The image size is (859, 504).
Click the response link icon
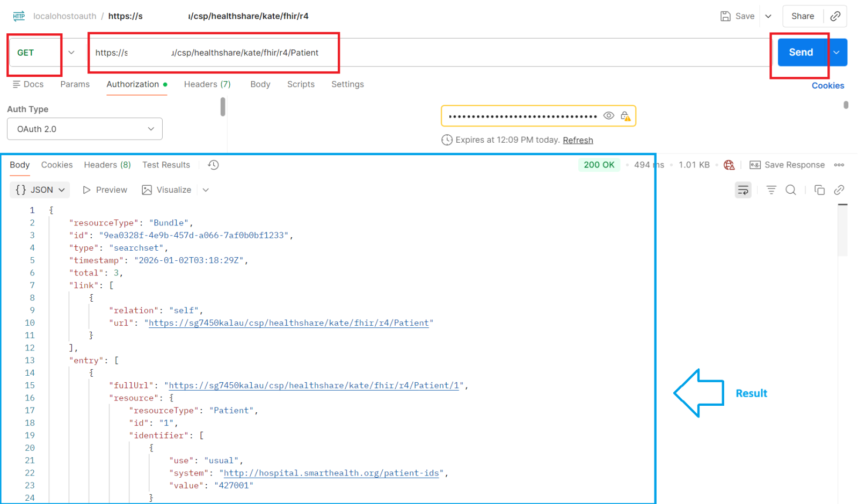pos(839,190)
